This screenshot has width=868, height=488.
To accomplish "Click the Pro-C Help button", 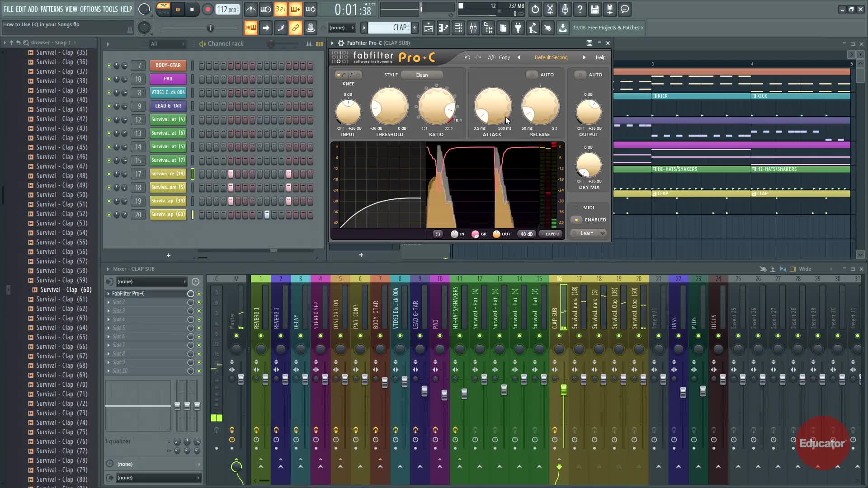I will coord(600,57).
